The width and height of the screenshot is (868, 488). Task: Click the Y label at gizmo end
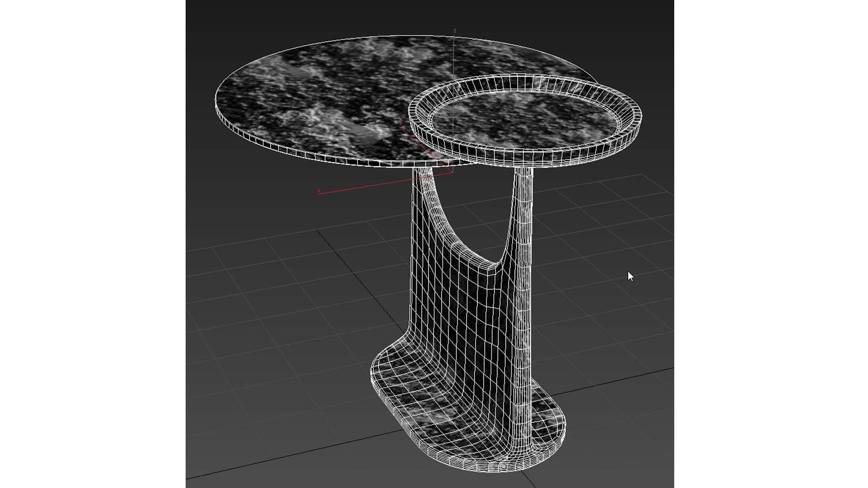tap(319, 191)
